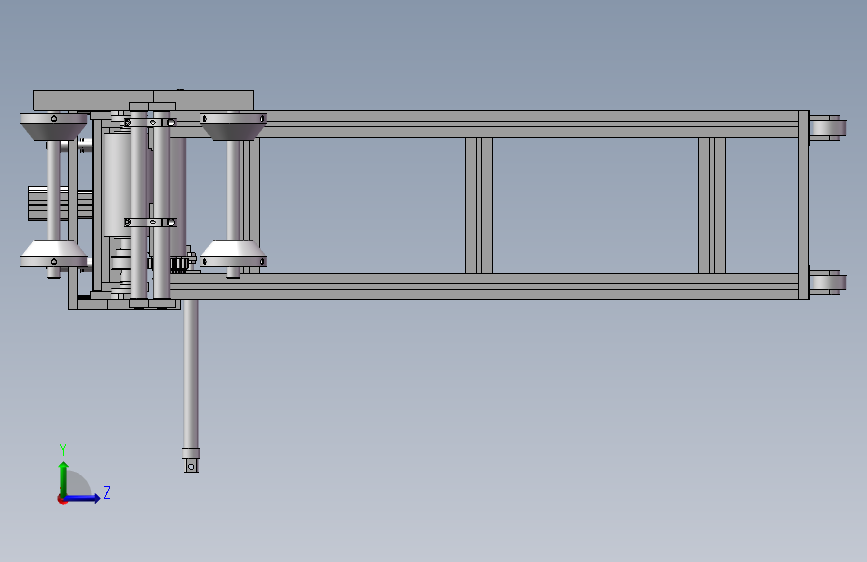The width and height of the screenshot is (867, 562).
Task: Click the green Y axis arrow of the triad
Action: click(64, 478)
